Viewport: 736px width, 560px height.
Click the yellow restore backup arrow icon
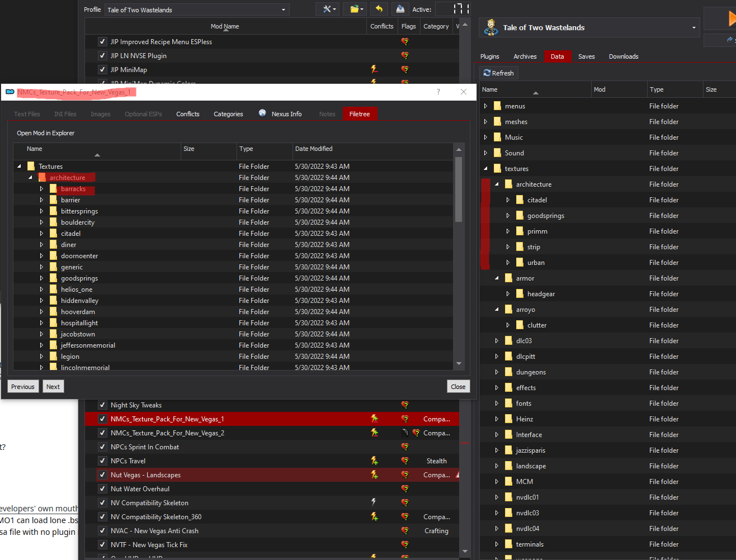tap(379, 9)
